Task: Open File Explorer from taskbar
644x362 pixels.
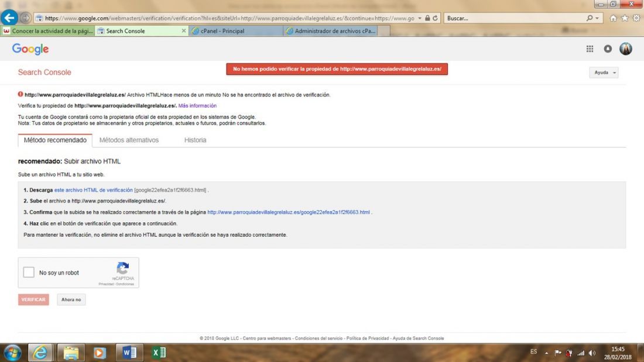Action: point(71,353)
